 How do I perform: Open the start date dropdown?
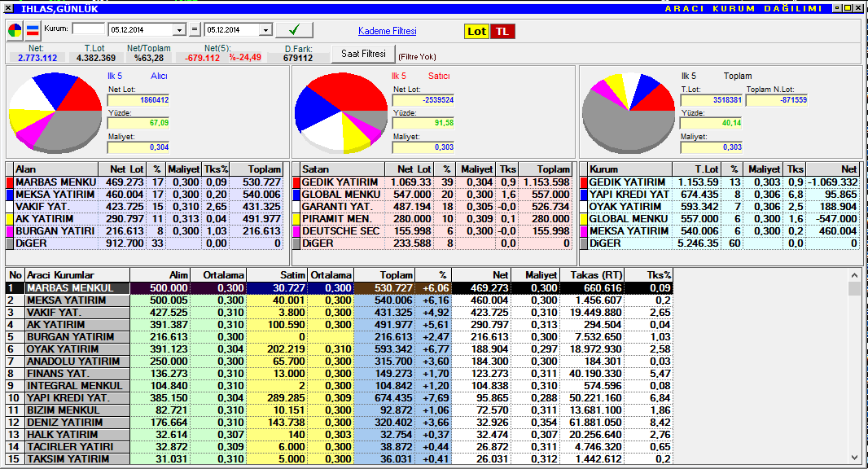pyautogui.click(x=180, y=30)
